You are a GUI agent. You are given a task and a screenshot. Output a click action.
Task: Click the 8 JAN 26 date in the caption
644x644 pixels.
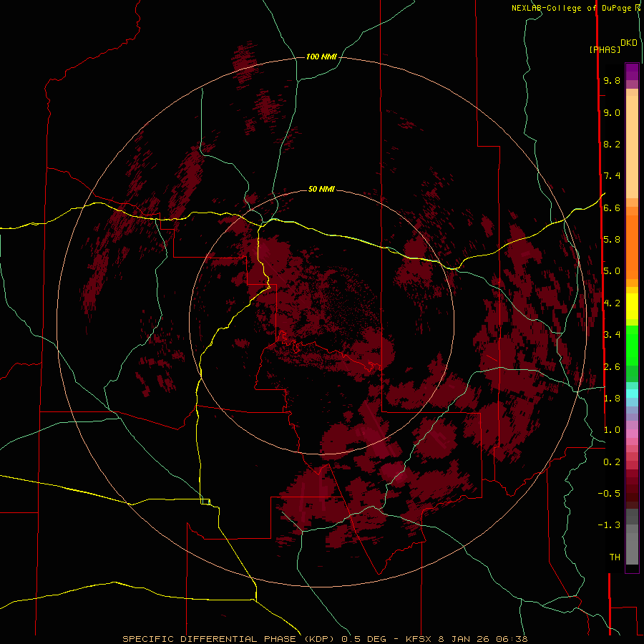464,639
